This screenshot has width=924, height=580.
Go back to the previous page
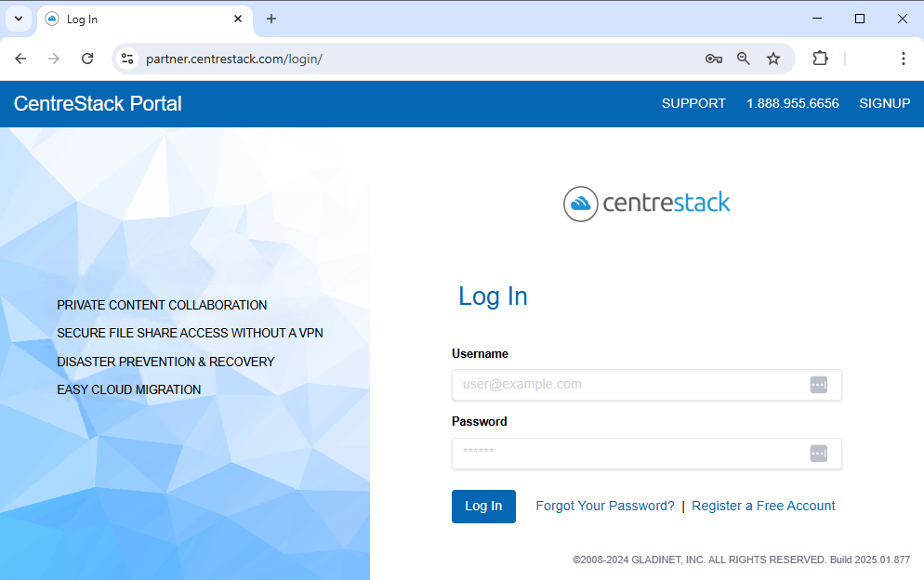pos(20,59)
